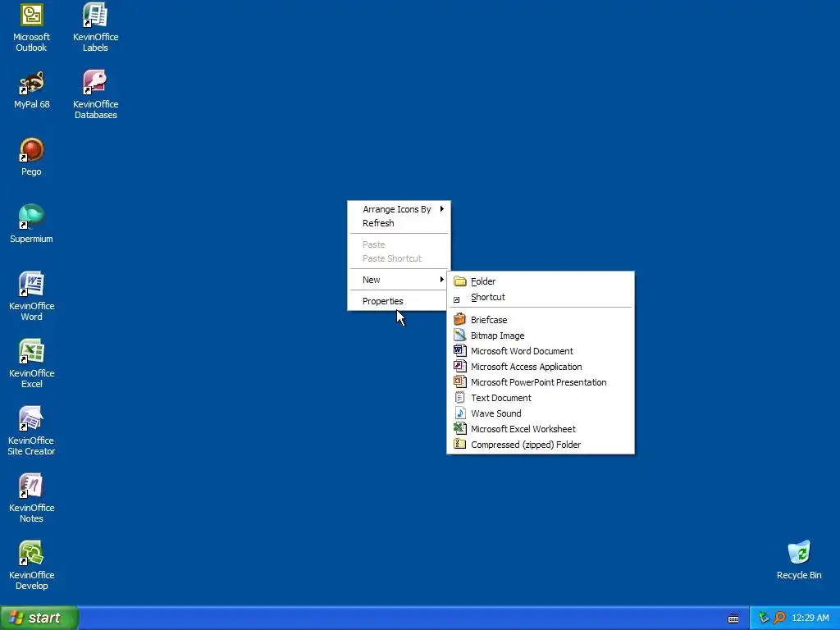
Task: Click the Access application icon in submenu
Action: pos(459,367)
